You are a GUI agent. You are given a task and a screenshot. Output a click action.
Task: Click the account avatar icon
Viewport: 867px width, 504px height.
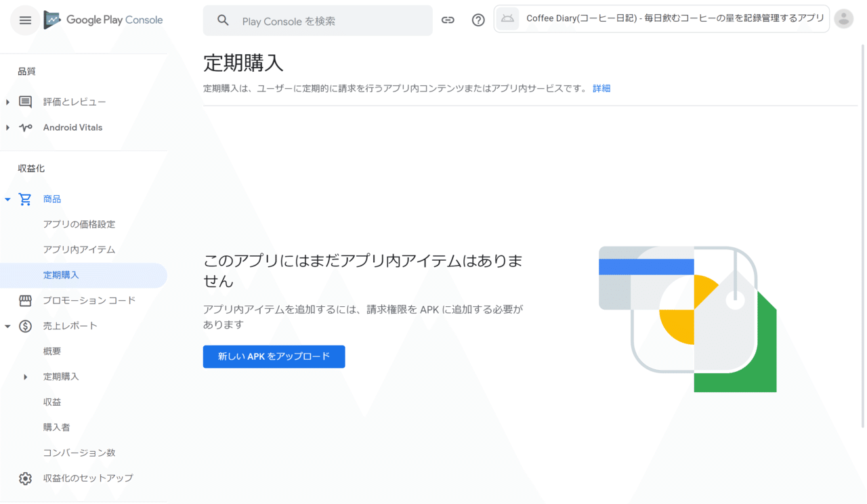(x=843, y=19)
